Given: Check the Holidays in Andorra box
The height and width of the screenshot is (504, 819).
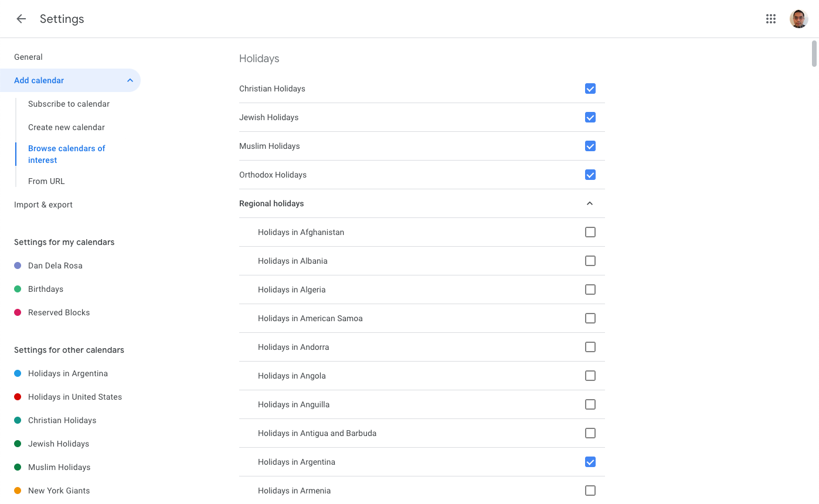Looking at the screenshot, I should [590, 347].
